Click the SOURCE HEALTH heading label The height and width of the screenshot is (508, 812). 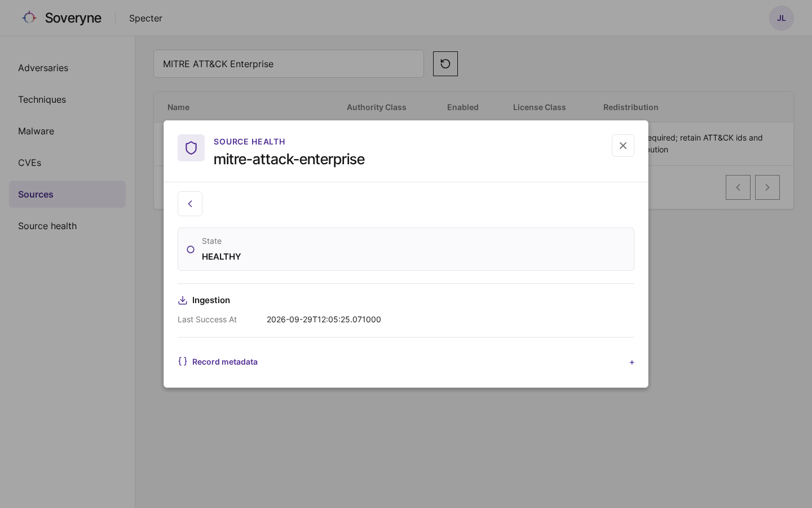(x=249, y=142)
